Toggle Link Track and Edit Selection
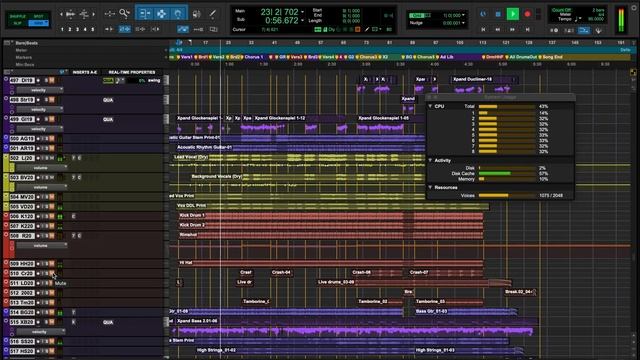640x360 pixels. click(140, 29)
